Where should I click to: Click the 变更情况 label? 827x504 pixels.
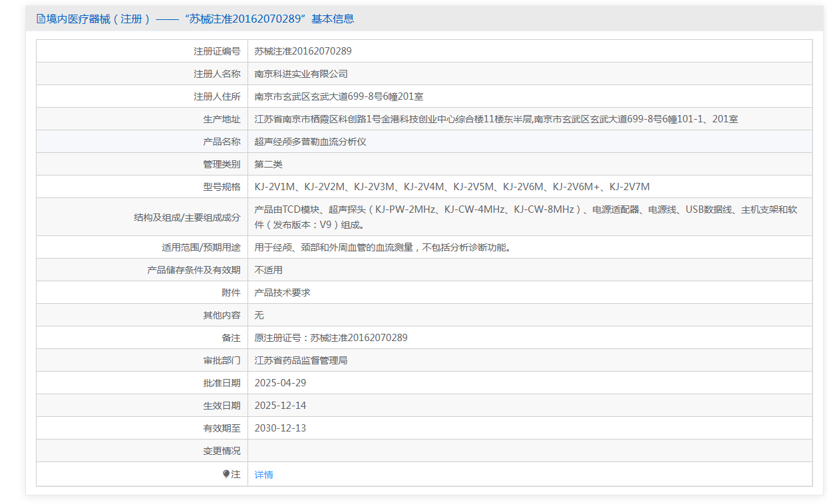[x=222, y=451]
